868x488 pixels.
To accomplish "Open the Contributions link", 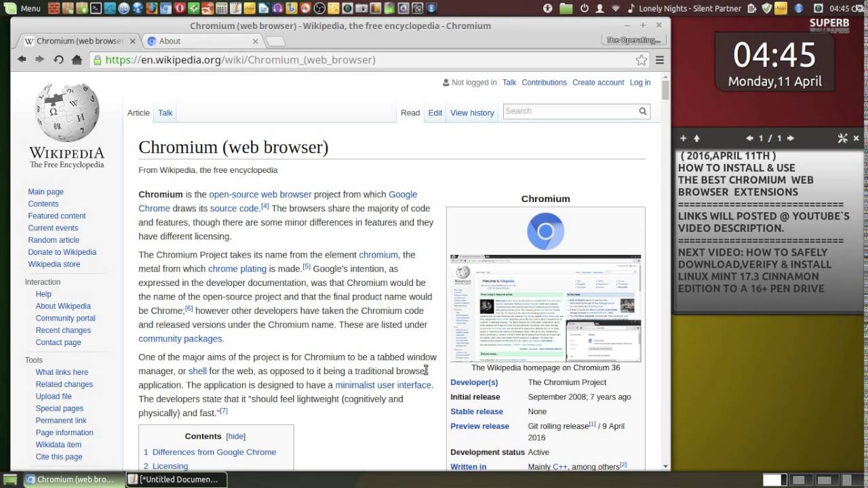I will 544,82.
